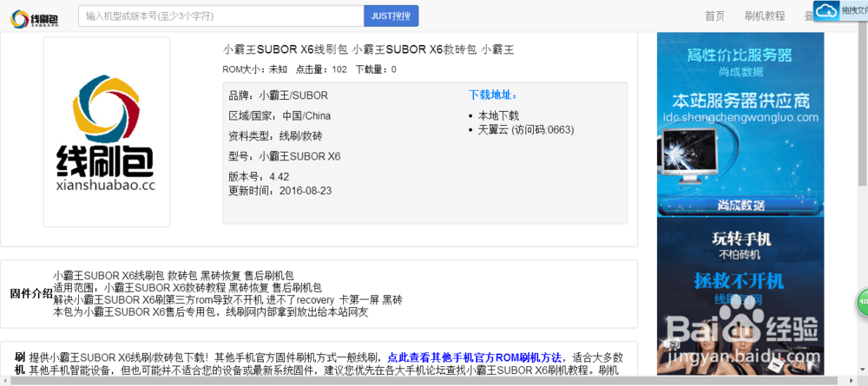Click the line 解决小霸王SUBOR X6刷第三方rom导致不开机
Image resolution: width=868 pixels, height=386 pixels.
pos(227,300)
